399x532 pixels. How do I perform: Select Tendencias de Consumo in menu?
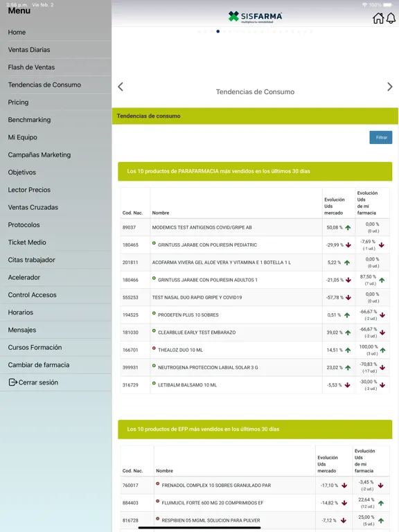click(55, 85)
